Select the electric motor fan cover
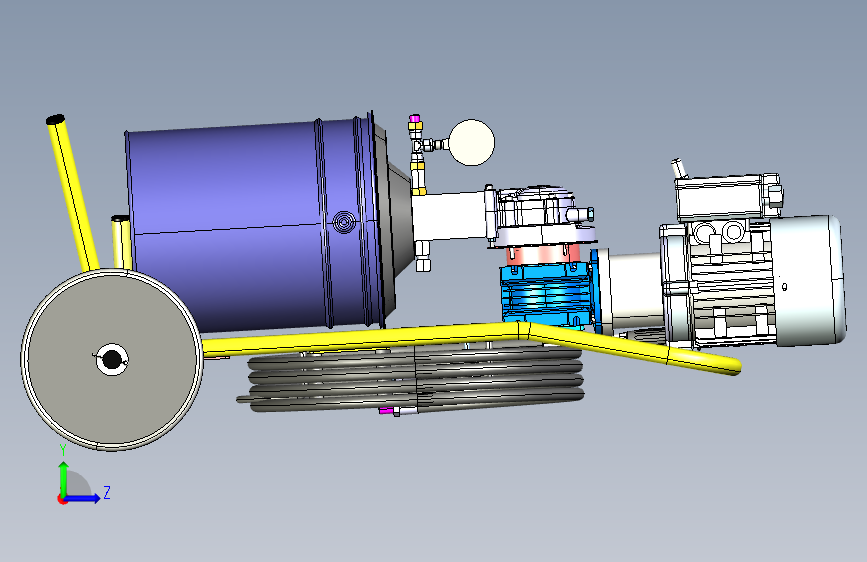 [809, 280]
